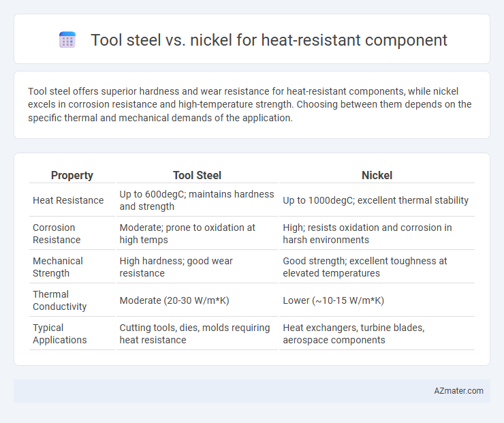
Task: Click cell 'Moderate; prone to oxidation at high temps'
Action: click(197, 234)
